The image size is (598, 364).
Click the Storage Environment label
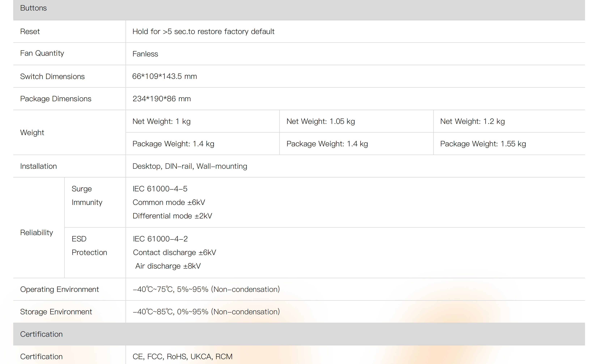pyautogui.click(x=56, y=312)
